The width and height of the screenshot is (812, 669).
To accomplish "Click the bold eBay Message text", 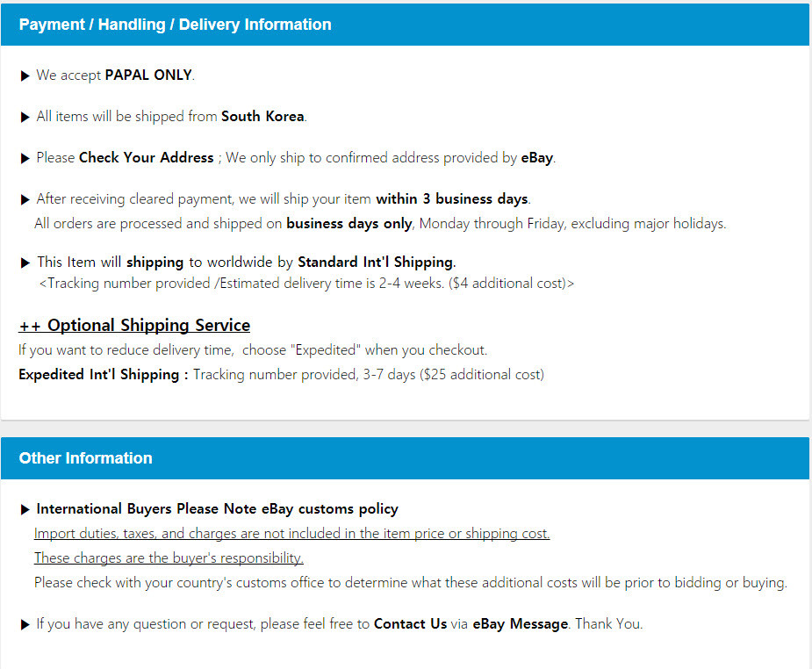I will pyautogui.click(x=521, y=624).
